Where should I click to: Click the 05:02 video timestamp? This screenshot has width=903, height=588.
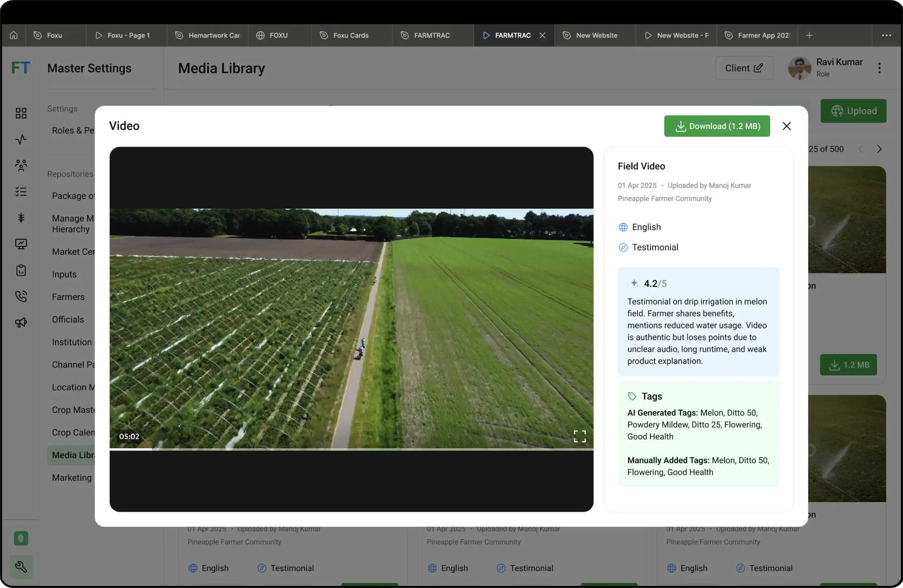tap(129, 436)
